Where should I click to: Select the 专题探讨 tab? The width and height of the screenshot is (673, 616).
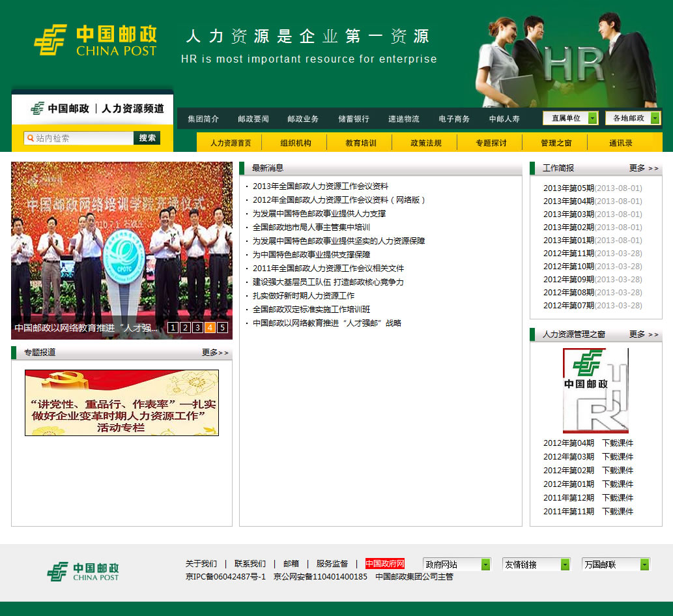click(491, 143)
